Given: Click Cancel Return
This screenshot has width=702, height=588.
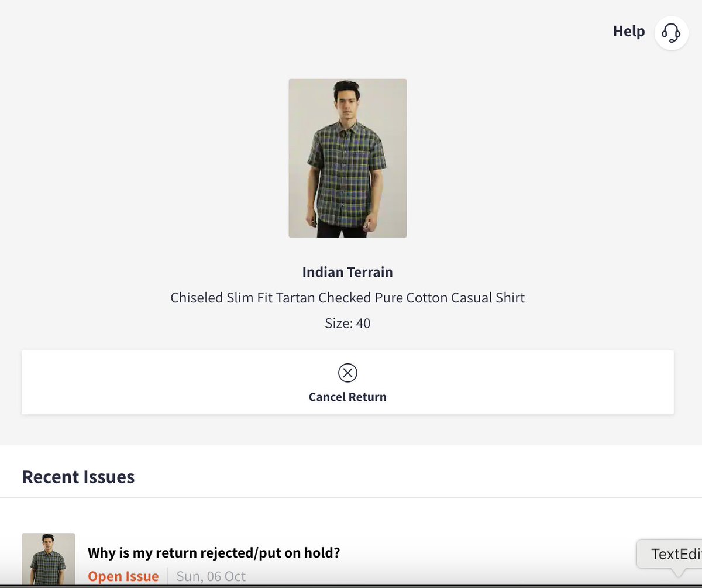Looking at the screenshot, I should tap(347, 396).
